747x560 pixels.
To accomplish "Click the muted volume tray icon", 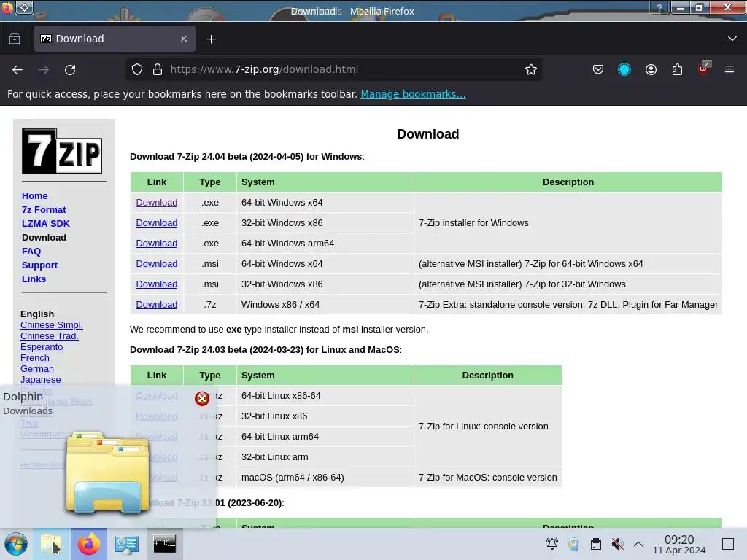I will click(x=617, y=544).
